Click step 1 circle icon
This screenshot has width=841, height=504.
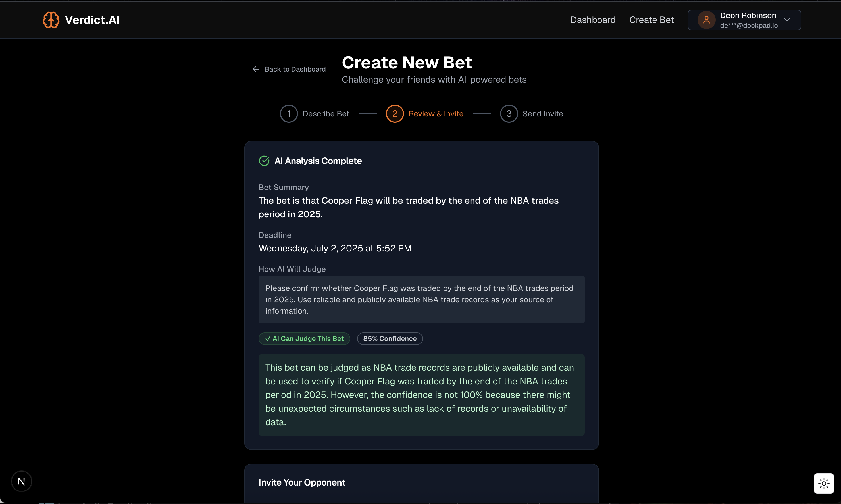[289, 114]
